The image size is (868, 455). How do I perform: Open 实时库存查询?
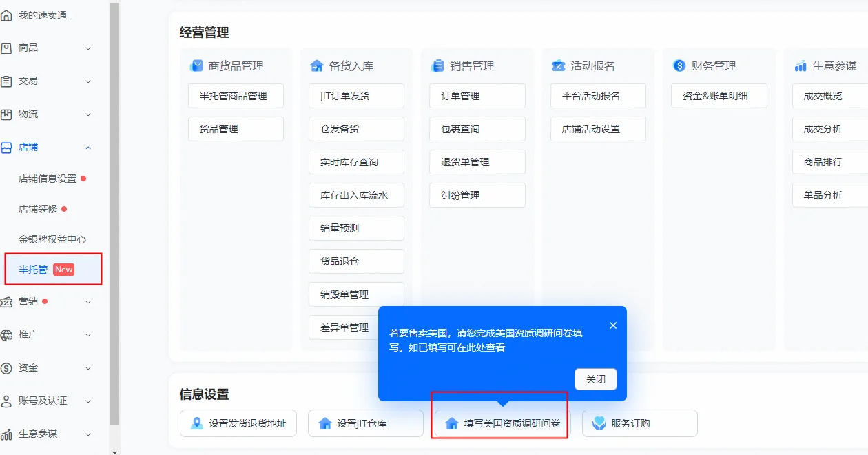356,162
